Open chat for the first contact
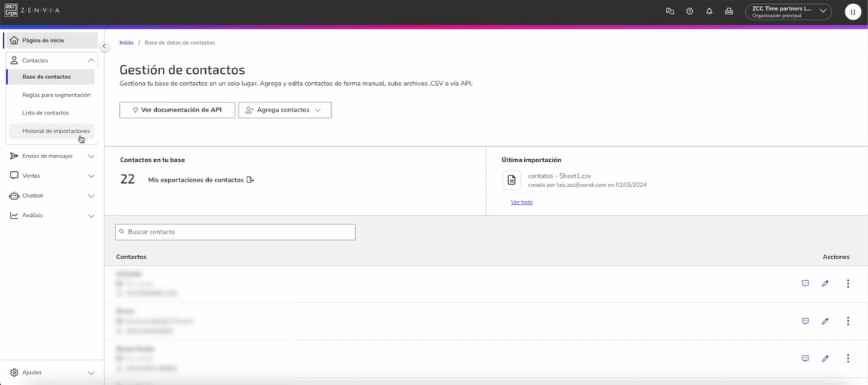This screenshot has width=868, height=385. click(805, 284)
